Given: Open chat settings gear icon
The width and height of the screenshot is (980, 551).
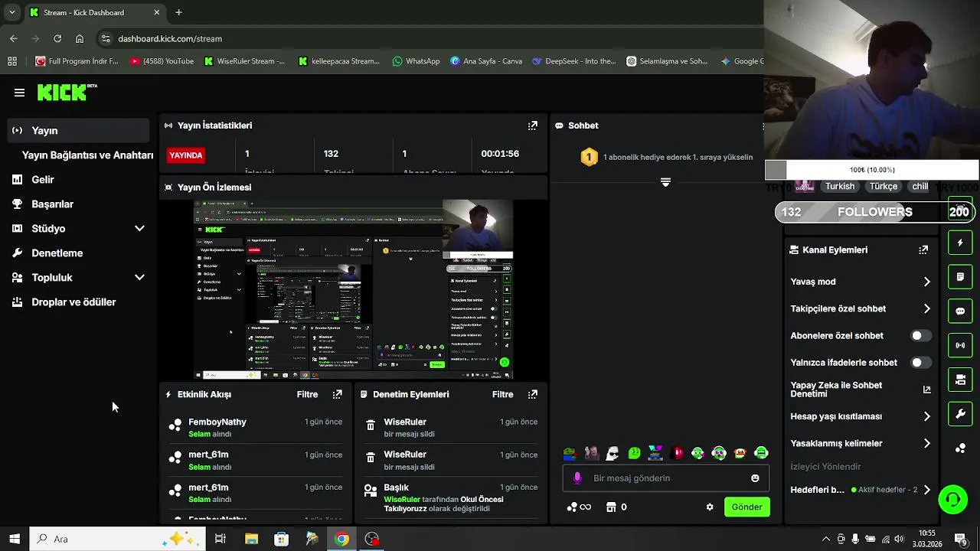Looking at the screenshot, I should (710, 507).
